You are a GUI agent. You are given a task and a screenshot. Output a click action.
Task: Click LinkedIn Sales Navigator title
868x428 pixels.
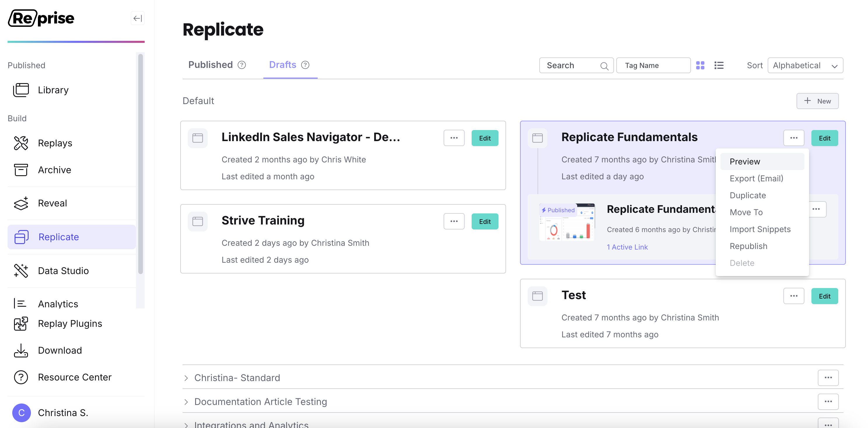click(x=311, y=137)
